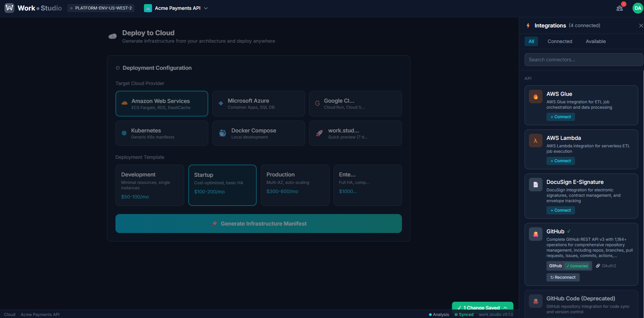This screenshot has height=318, width=644.
Task: Click the Kubernetes wheel icon
Action: click(124, 133)
